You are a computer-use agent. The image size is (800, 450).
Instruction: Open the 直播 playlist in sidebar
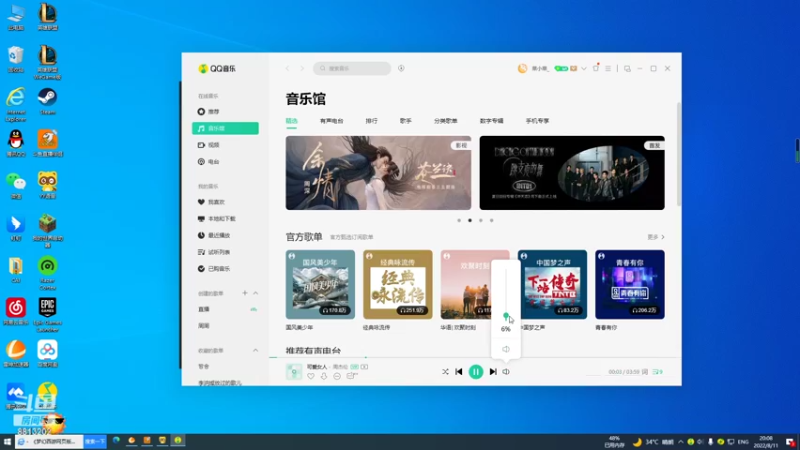(x=204, y=309)
